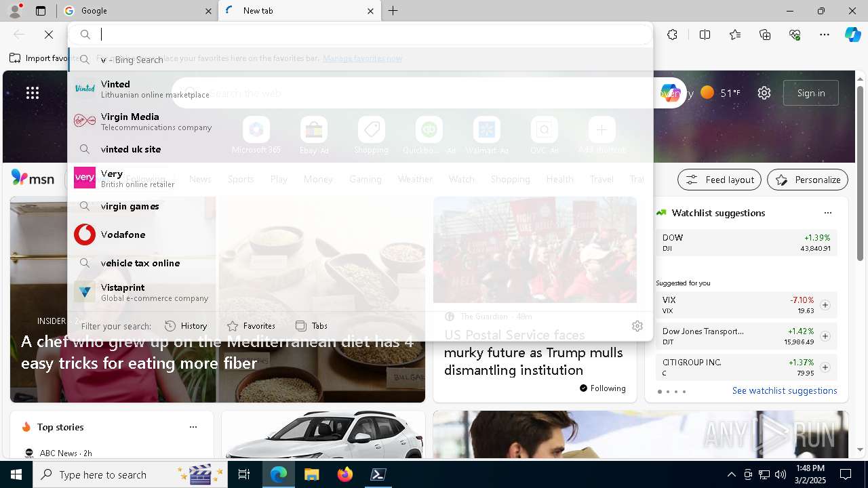Image resolution: width=868 pixels, height=488 pixels.
Task: Launch Firefox from the taskbar
Action: [345, 474]
